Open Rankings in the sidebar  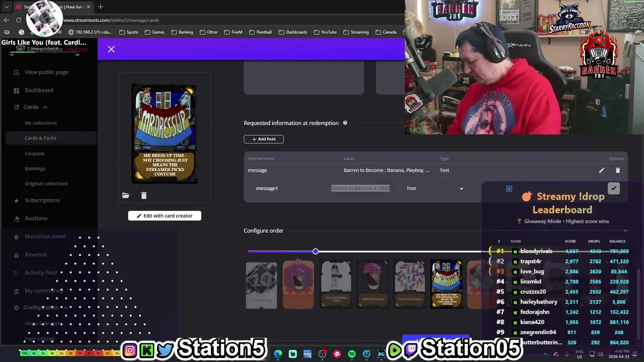[35, 169]
